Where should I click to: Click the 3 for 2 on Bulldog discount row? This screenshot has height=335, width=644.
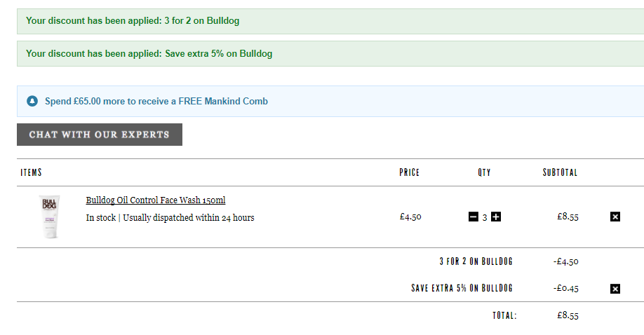click(x=509, y=261)
